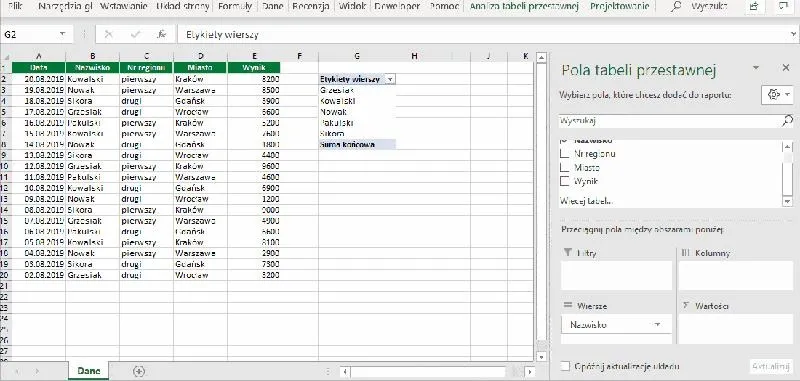Open Analiza tabeli przestawnej tab

523,7
